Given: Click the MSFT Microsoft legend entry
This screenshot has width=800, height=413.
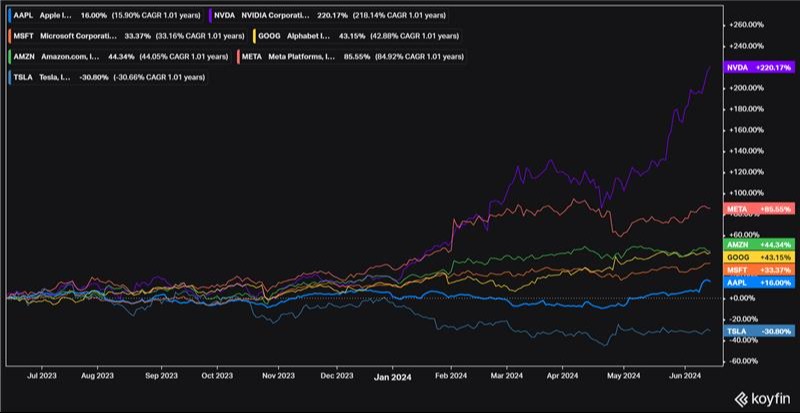Looking at the screenshot, I should [126, 37].
